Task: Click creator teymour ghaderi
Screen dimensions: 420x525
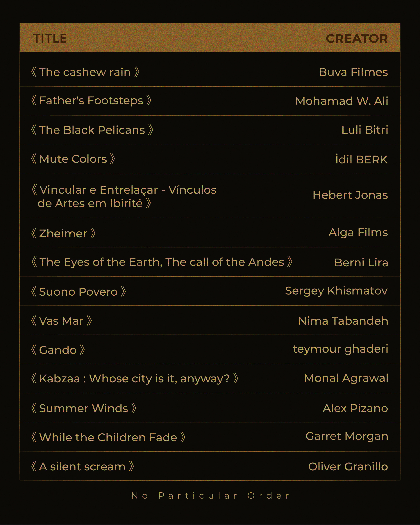Action: point(340,349)
